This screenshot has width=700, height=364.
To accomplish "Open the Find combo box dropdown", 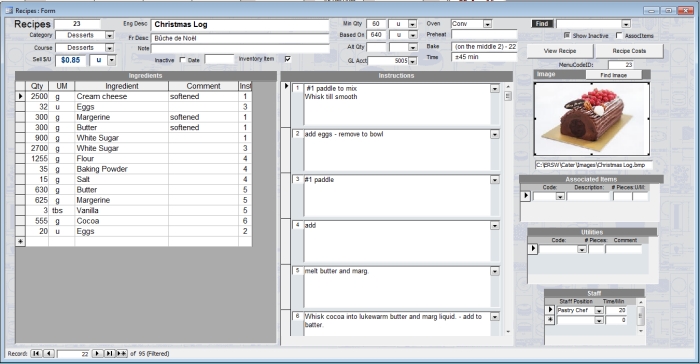I will (x=626, y=24).
